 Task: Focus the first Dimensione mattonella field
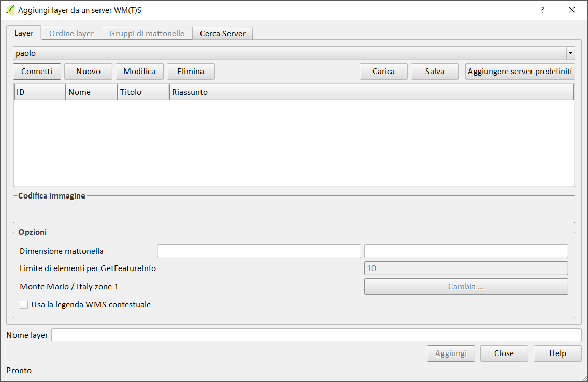[x=259, y=251]
